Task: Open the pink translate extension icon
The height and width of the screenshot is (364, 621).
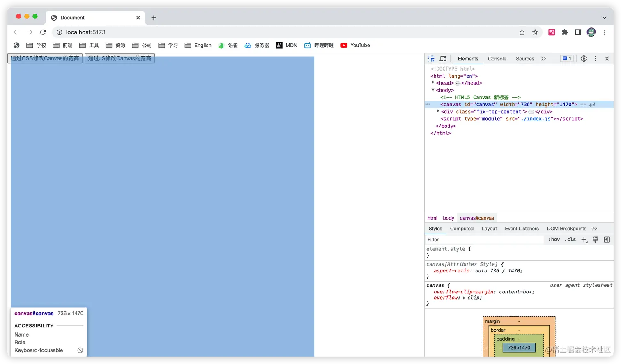Action: pos(552,32)
